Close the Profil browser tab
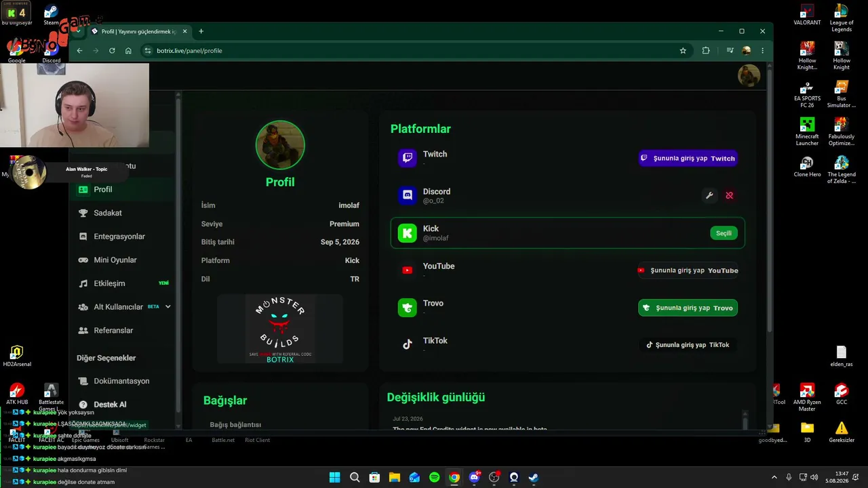Image resolution: width=868 pixels, height=488 pixels. pyautogui.click(x=184, y=31)
